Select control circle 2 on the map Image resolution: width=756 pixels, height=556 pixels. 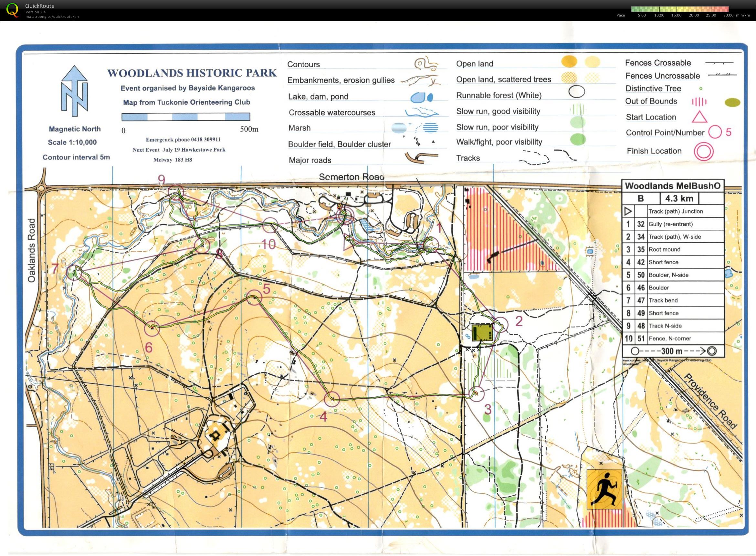coord(500,325)
